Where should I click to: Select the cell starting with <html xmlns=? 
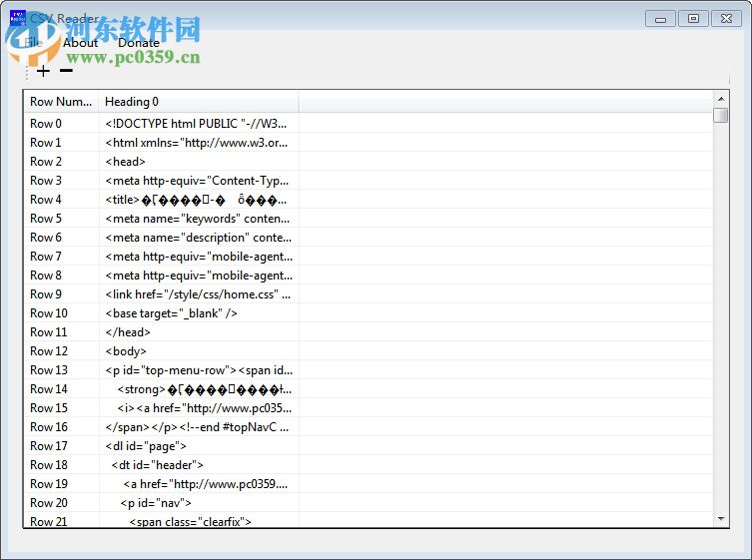pos(199,143)
